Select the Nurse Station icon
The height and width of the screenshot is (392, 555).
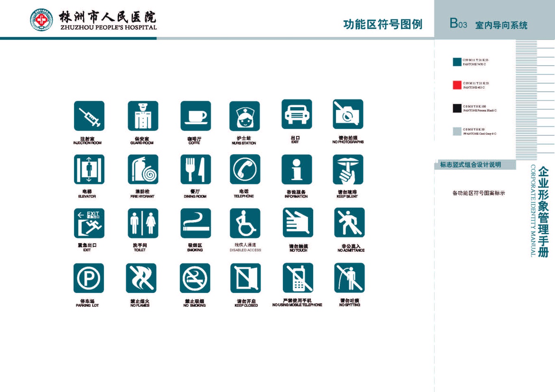[245, 116]
